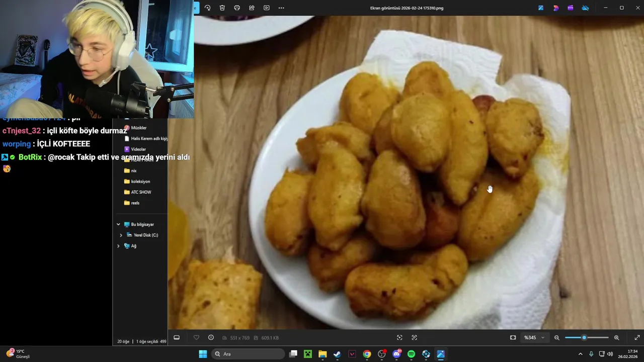
Task: Print the current image
Action: click(x=237, y=8)
